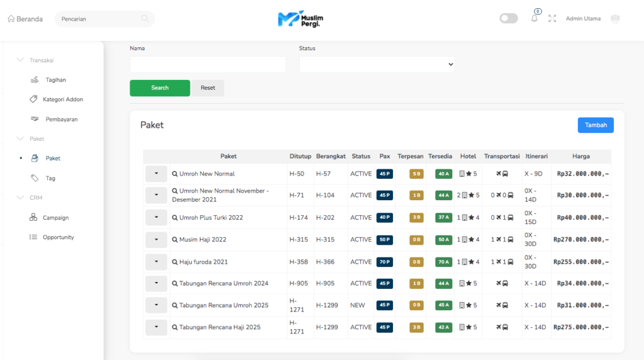Go to Pembayaran menu item
The width and height of the screenshot is (644, 360).
tap(61, 119)
